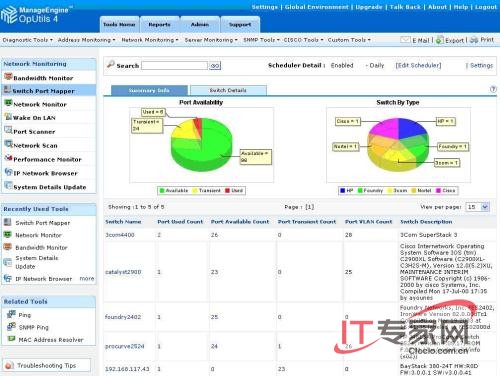
Task: Open the View per page dropdown
Action: click(x=478, y=207)
